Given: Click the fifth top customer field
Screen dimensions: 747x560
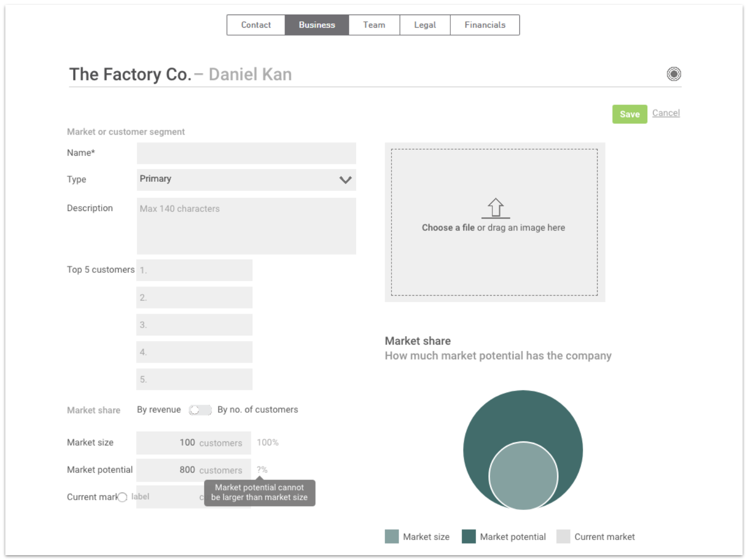Looking at the screenshot, I should coord(194,379).
